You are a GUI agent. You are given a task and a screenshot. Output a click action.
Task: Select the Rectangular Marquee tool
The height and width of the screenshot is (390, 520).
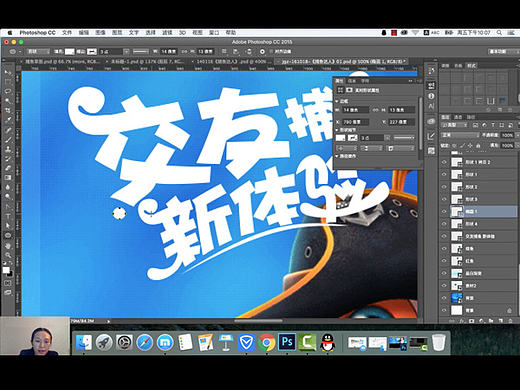click(x=8, y=82)
